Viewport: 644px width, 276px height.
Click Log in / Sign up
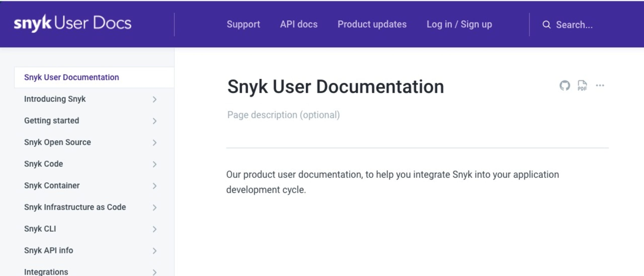click(459, 24)
